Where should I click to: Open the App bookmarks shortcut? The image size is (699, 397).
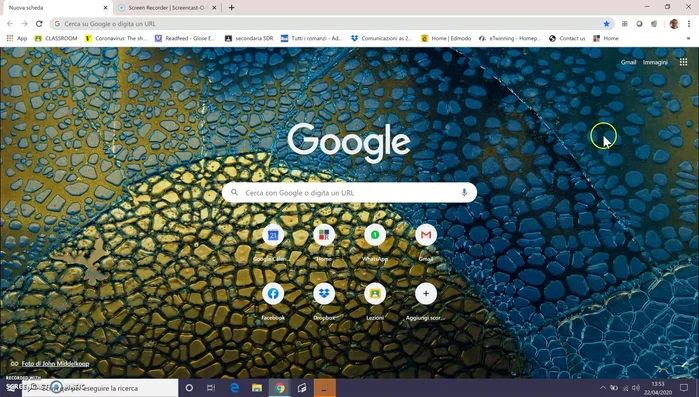(17, 38)
